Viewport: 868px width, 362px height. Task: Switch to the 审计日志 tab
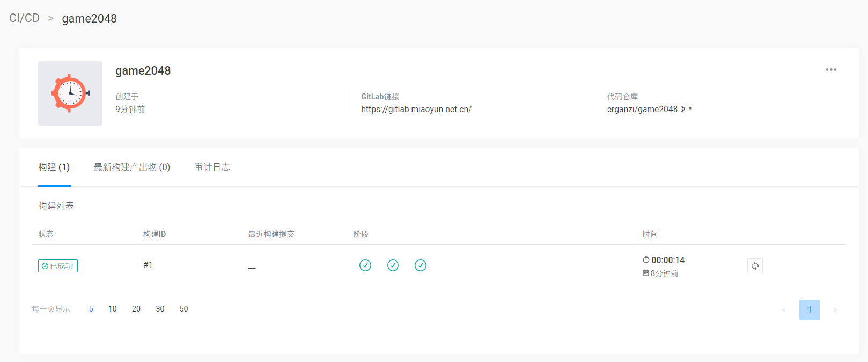coord(212,168)
